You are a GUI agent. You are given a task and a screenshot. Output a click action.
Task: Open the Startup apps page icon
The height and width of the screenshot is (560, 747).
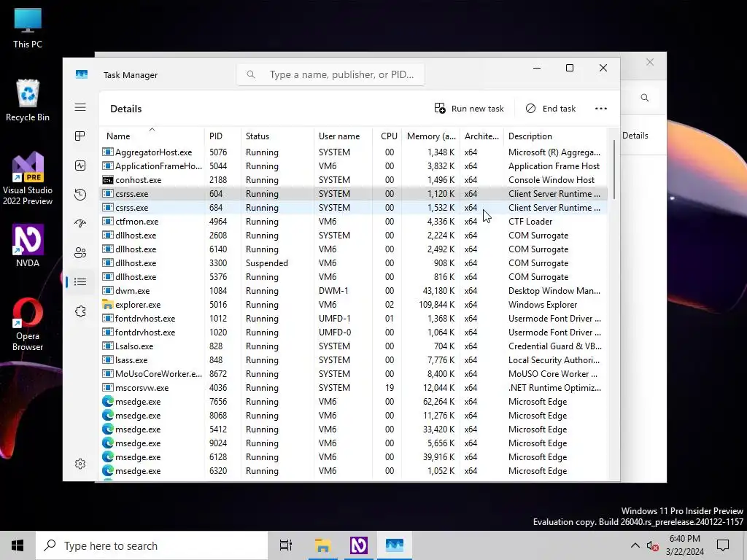80,223
